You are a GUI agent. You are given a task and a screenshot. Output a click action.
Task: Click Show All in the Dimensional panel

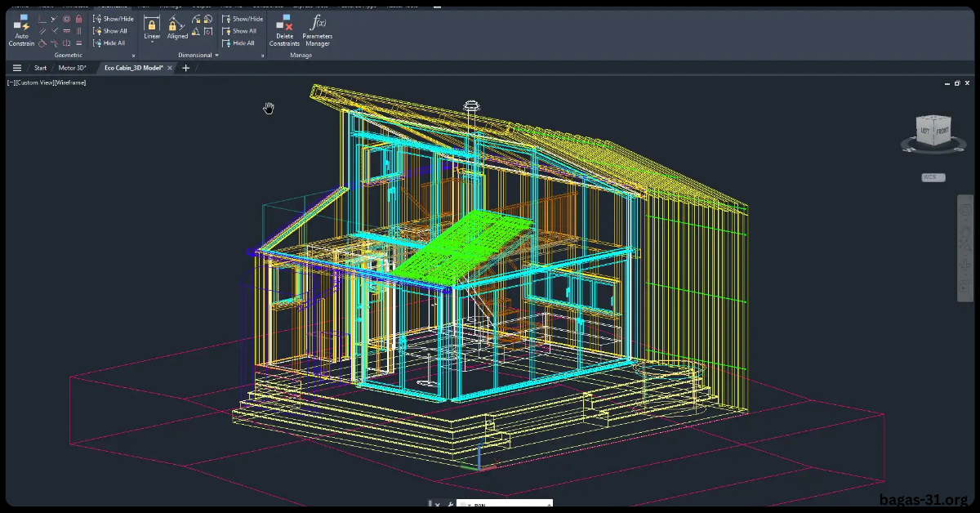(239, 31)
